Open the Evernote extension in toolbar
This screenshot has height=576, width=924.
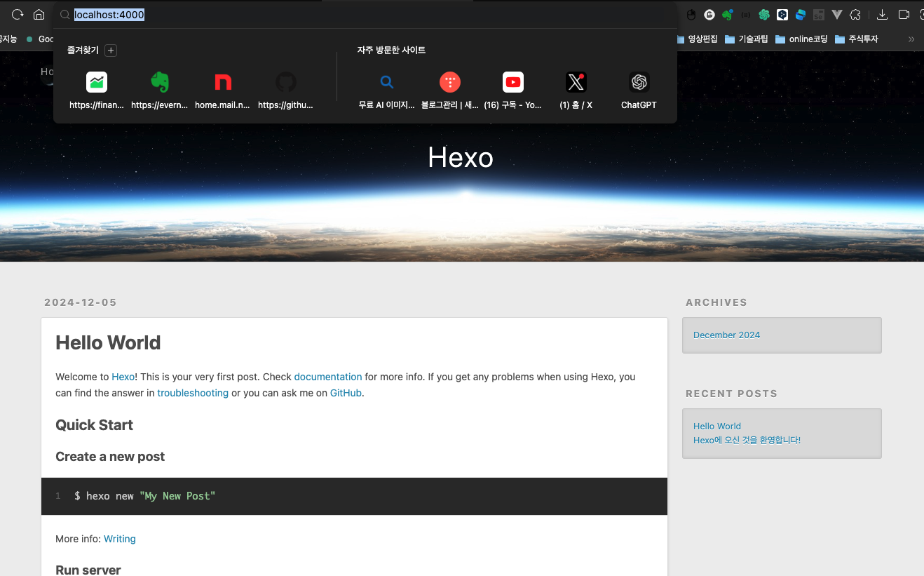click(728, 15)
